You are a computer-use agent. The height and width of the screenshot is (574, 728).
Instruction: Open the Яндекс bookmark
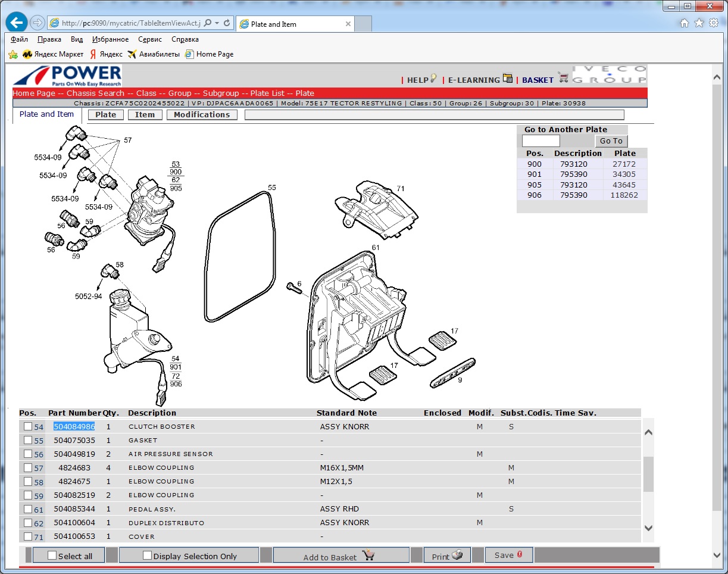tap(106, 54)
